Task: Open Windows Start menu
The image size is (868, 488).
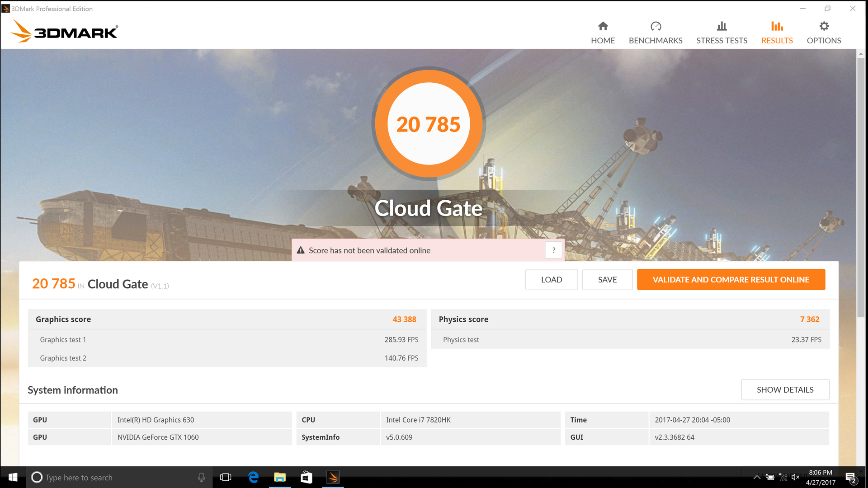Action: 13,477
